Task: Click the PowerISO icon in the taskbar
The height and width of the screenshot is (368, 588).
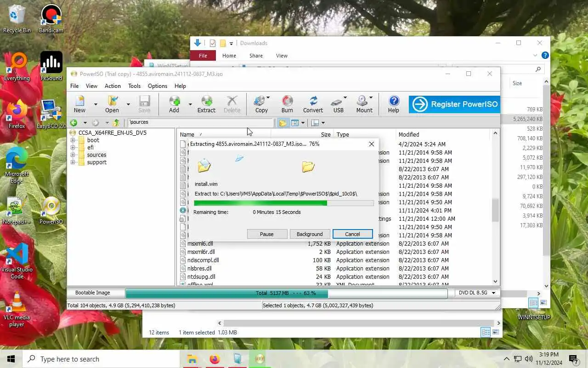Action: (x=260, y=359)
